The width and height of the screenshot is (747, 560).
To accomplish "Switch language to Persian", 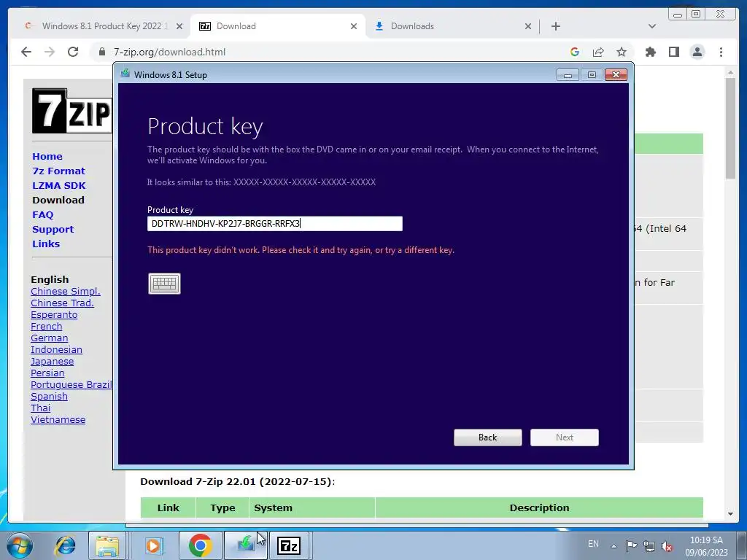I will (47, 373).
